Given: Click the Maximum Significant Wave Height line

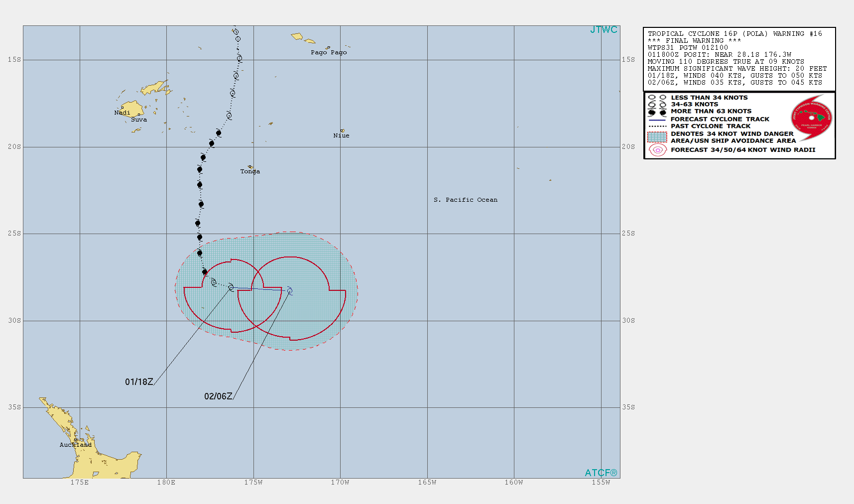Looking at the screenshot, I should click(x=737, y=69).
